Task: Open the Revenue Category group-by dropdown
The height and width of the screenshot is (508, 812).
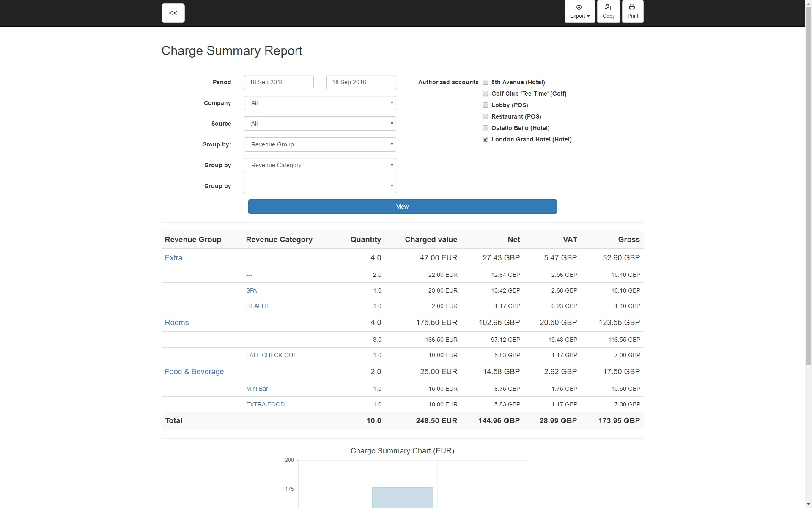Action: coord(320,165)
